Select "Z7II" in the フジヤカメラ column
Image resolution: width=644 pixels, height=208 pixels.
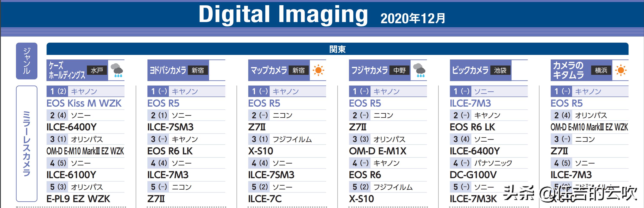point(358,127)
